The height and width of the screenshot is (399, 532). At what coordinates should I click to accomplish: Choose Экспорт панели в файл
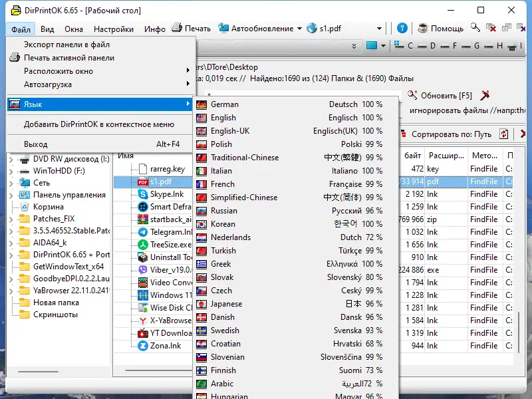[x=101, y=45]
